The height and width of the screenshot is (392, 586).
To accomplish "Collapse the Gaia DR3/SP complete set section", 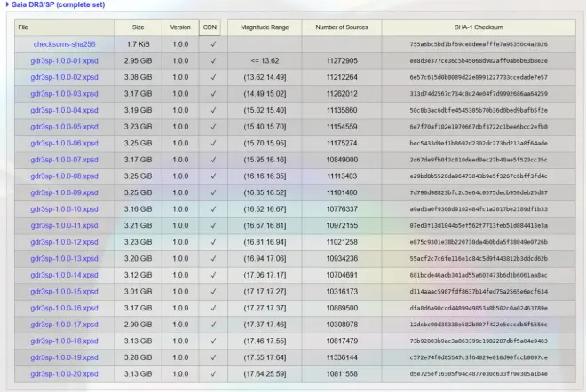I will [x=55, y=4].
